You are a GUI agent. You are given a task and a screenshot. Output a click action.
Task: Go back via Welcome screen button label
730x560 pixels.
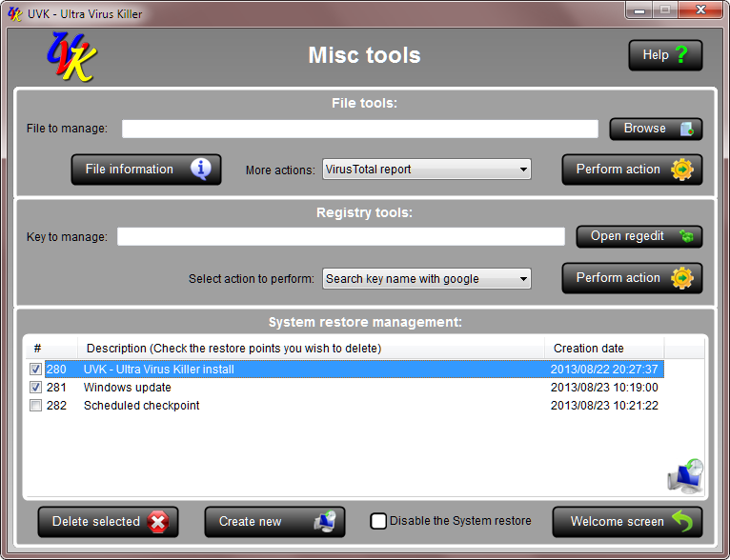click(x=618, y=521)
